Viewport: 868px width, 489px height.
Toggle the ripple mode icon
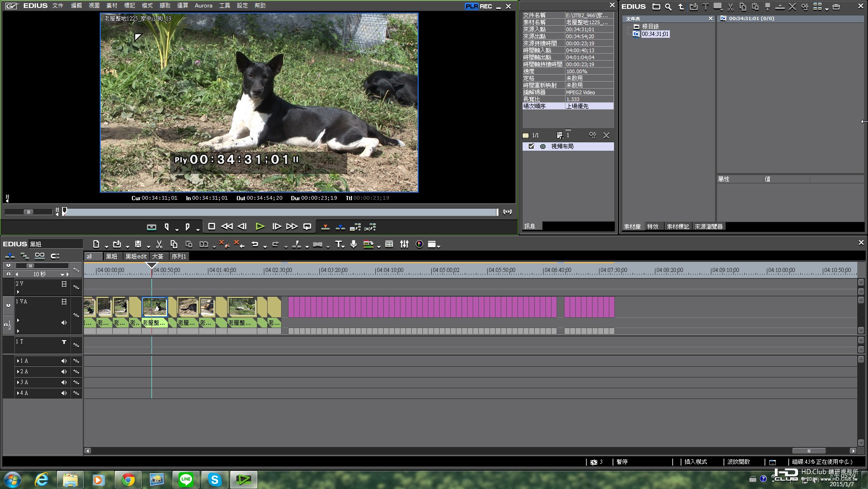[x=25, y=256]
